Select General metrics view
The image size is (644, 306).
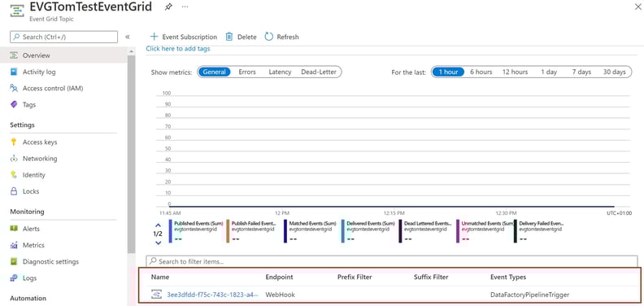[214, 72]
